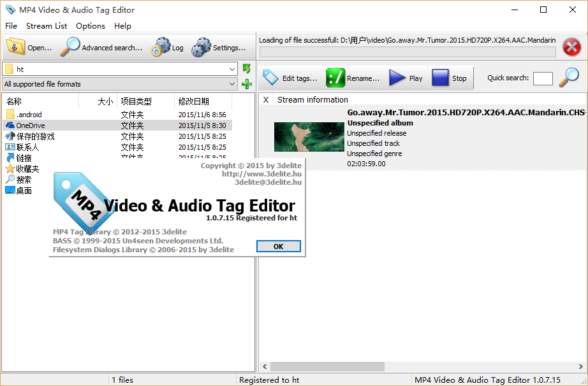Viewport: 588px width, 386px height.
Task: Open Settings with the gear icon
Action: (x=202, y=47)
